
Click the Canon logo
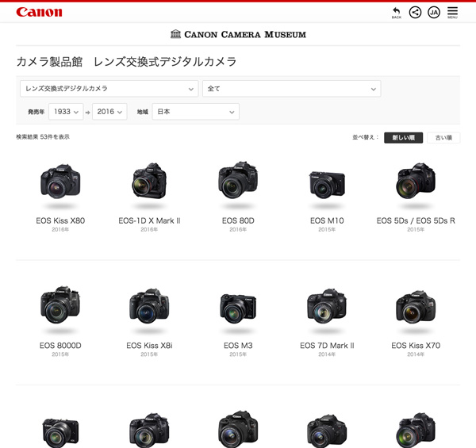coord(39,12)
